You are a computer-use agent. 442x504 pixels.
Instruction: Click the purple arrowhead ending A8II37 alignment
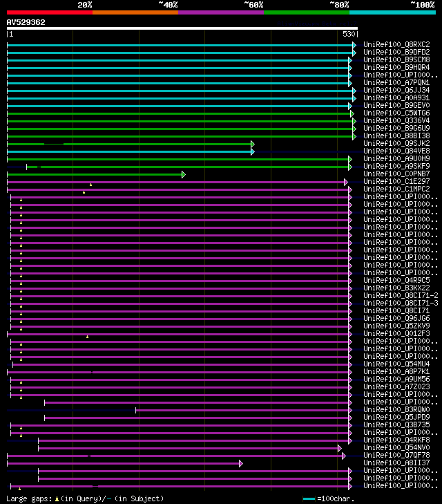pyautogui.click(x=241, y=463)
